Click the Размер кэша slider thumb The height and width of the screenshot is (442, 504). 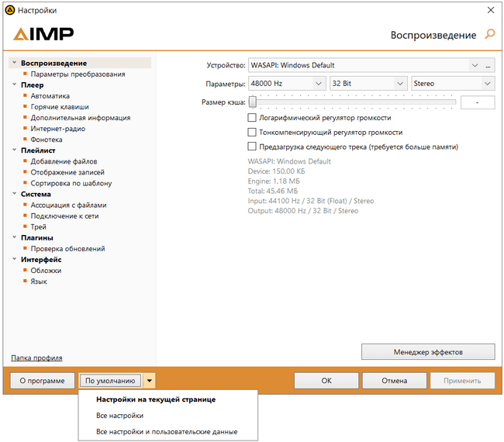[x=253, y=102]
